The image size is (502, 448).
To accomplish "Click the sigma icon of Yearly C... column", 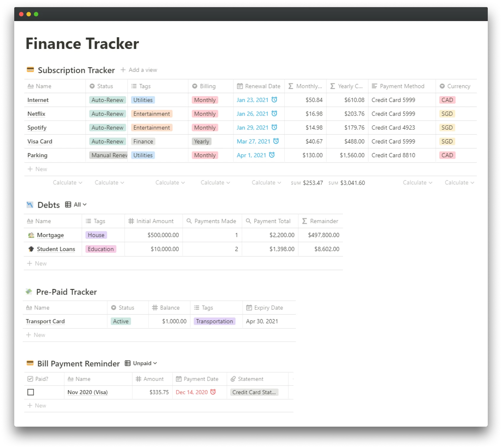I will click(333, 86).
